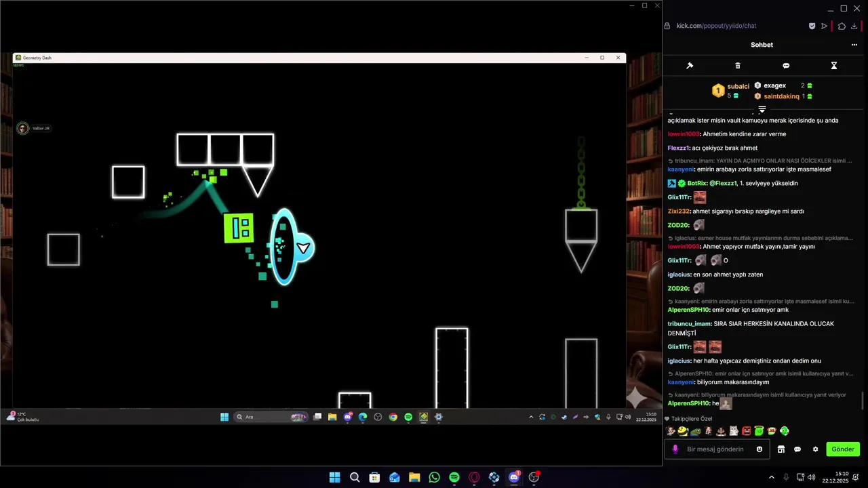Open the moderation hammer icon in chat
The image size is (868, 488).
pos(690,66)
